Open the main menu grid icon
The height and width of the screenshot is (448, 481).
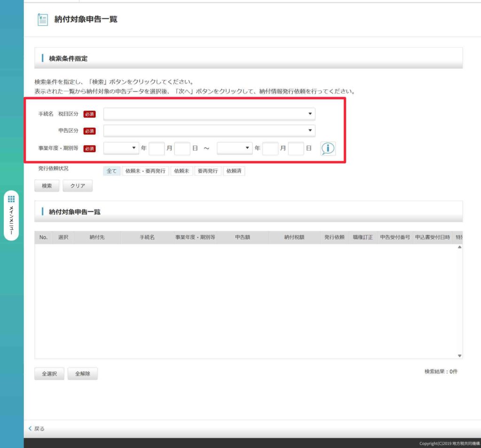click(x=11, y=199)
